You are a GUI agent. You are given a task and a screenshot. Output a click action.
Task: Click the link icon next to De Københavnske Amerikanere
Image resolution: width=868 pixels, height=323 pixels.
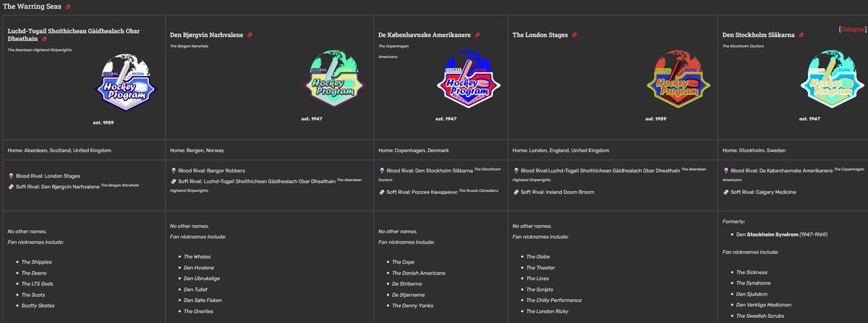tap(477, 35)
